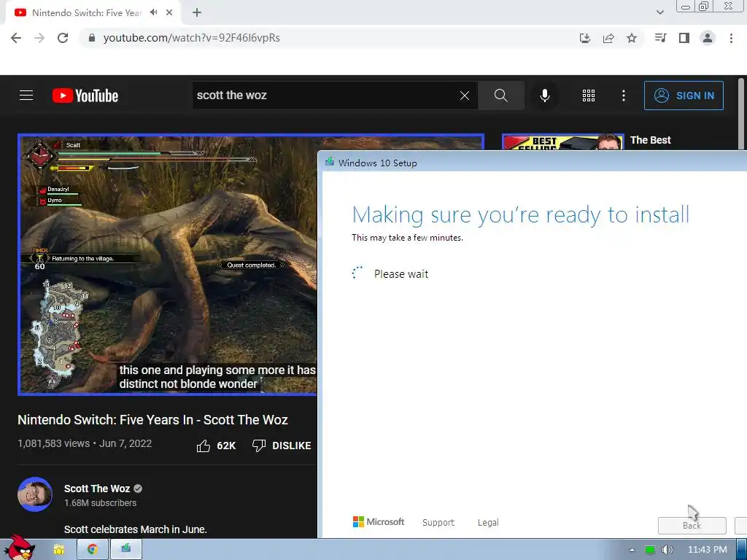This screenshot has width=747, height=560.
Task: Share this page via the share icon
Action: pyautogui.click(x=608, y=38)
